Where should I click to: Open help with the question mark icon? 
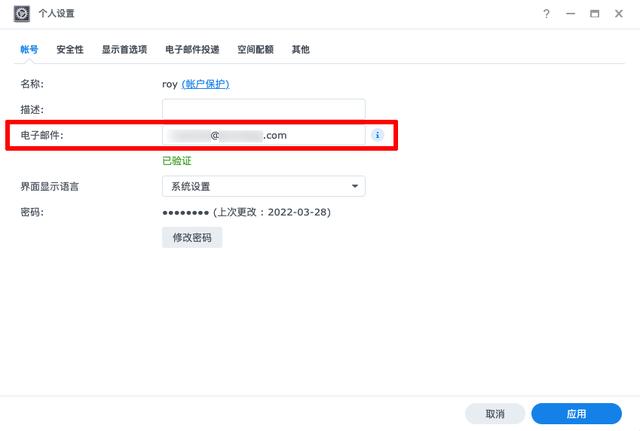pos(546,14)
